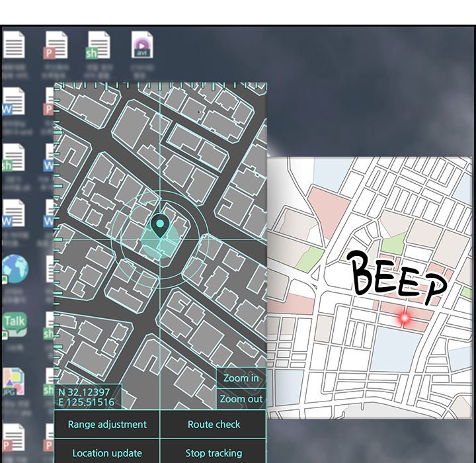Select the JPG image file icon
Screen dimensions: 476x463
click(x=13, y=382)
